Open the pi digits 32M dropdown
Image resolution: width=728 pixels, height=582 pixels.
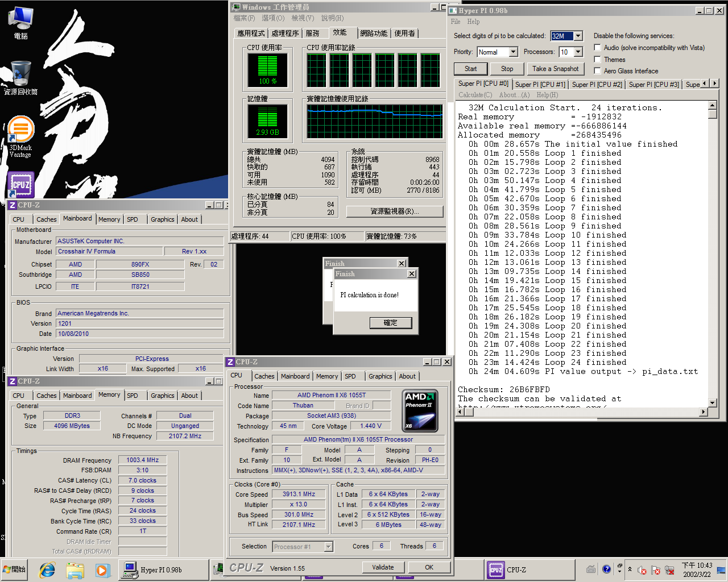coord(578,36)
